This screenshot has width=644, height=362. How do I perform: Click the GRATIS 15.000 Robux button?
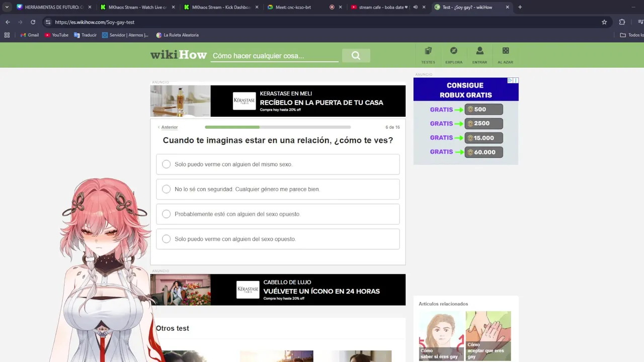point(484,138)
